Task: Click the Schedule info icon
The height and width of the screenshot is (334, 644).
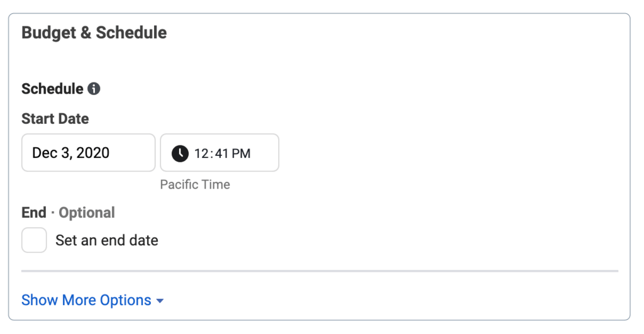Action: point(94,89)
